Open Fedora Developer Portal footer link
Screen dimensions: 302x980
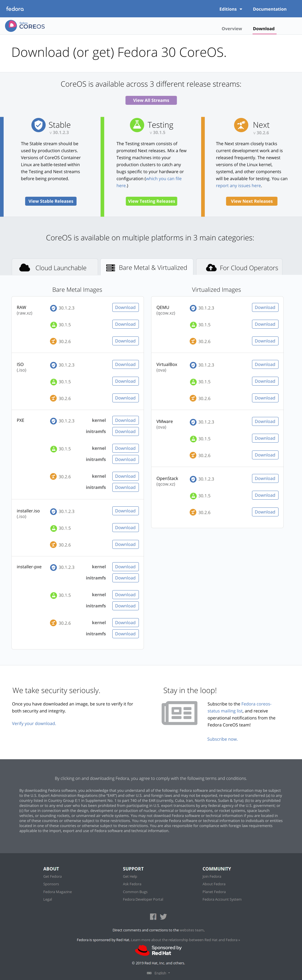pyautogui.click(x=143, y=899)
